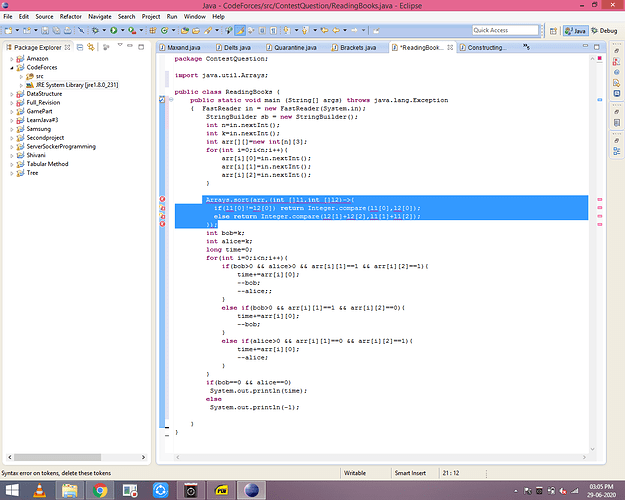625x500 pixels.
Task: Open the Source menu
Action: 44,17
